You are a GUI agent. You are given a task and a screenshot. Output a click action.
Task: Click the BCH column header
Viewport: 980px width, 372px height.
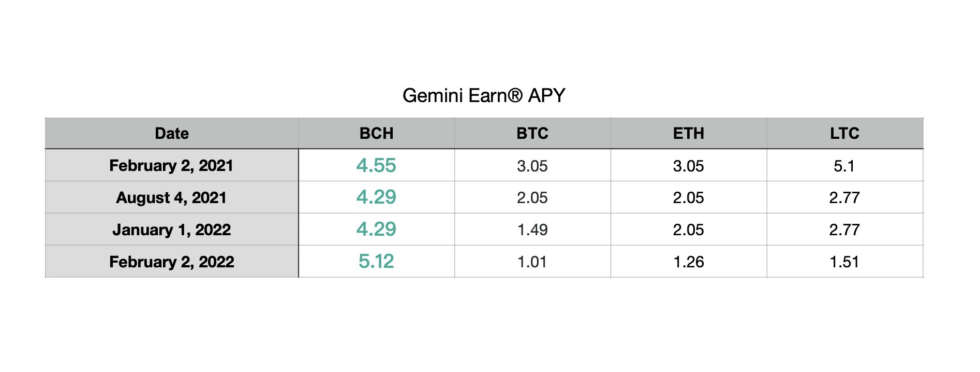coord(377,133)
